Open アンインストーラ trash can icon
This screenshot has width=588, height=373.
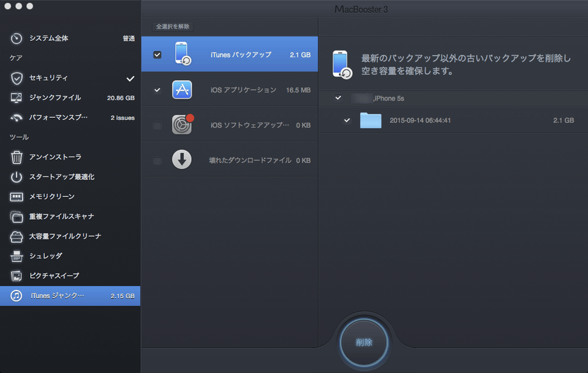17,157
